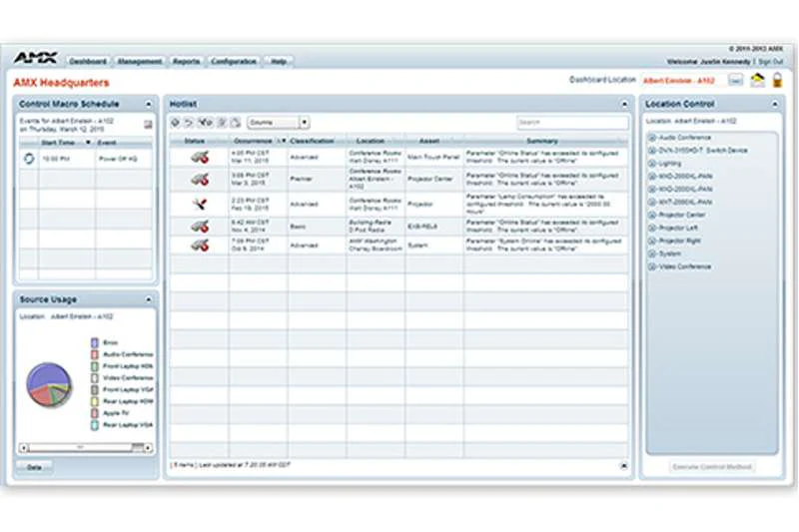
Task: Click Rear Laptop VGA legend swatch
Action: click(95, 425)
